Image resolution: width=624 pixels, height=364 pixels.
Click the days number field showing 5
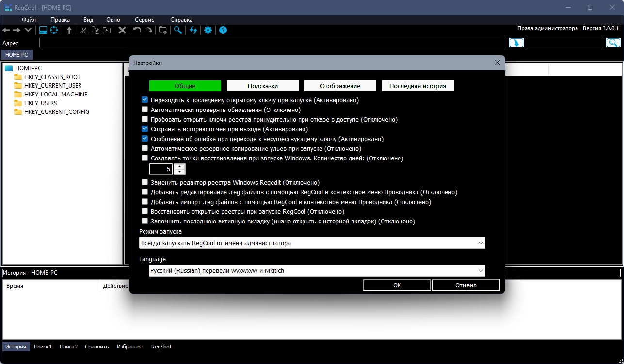pos(161,169)
